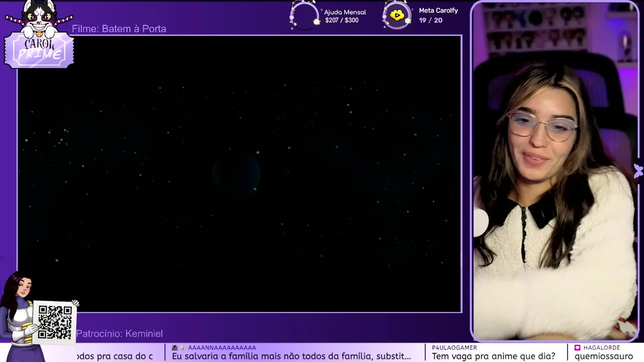Click the badge icon beside HAGALORDE

[x=578, y=348]
